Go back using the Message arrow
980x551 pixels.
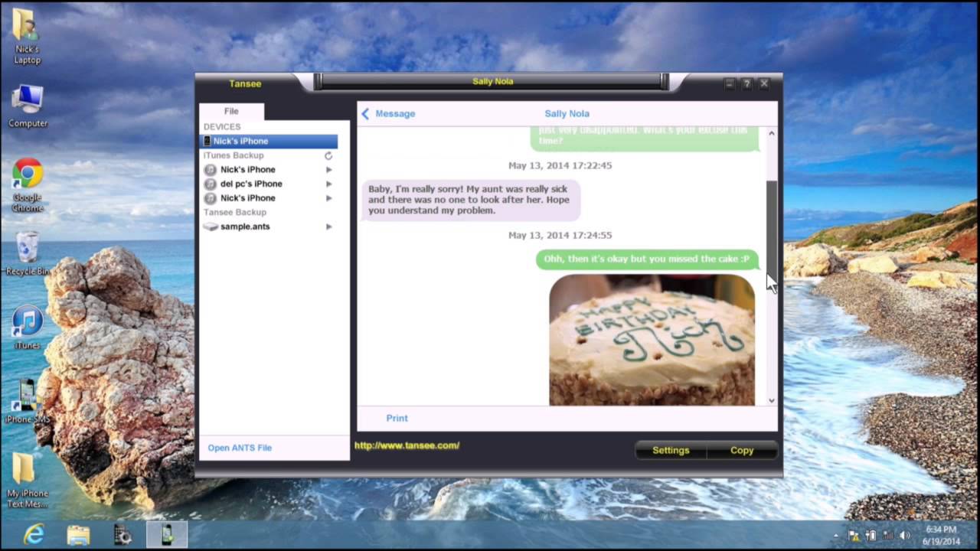[x=365, y=113]
